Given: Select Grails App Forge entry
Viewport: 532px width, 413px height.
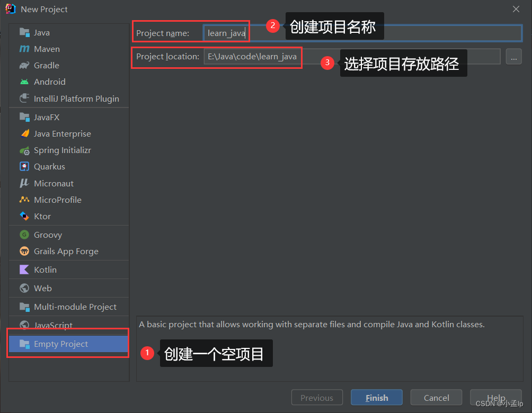Looking at the screenshot, I should [x=66, y=252].
